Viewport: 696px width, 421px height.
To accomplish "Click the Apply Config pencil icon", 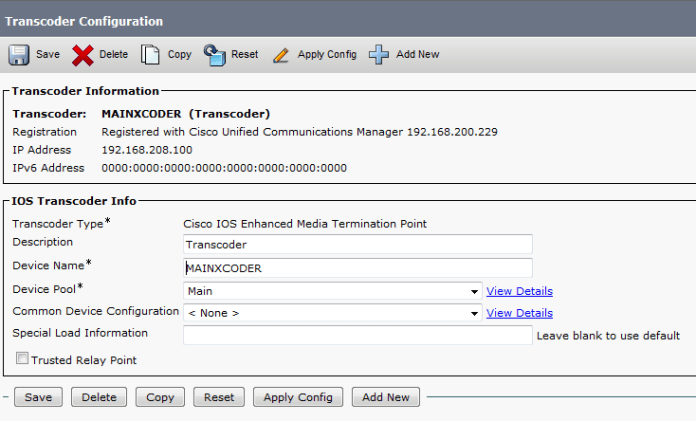I will point(281,55).
